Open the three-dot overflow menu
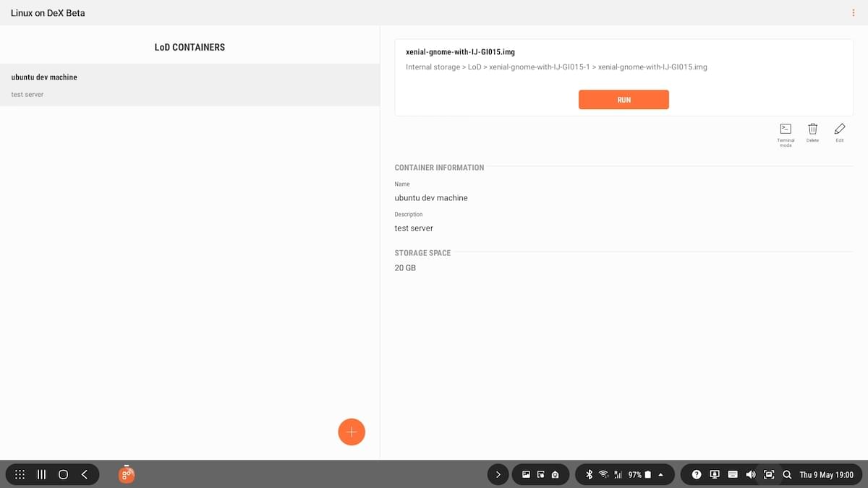This screenshot has height=488, width=868. [854, 13]
